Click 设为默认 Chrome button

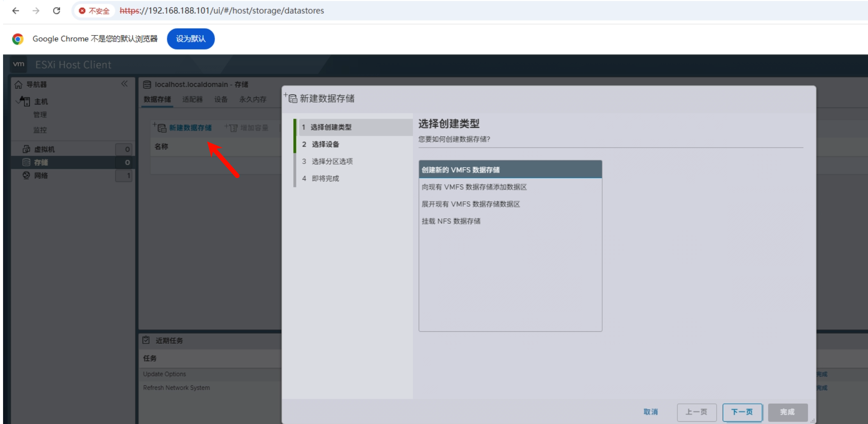(191, 39)
